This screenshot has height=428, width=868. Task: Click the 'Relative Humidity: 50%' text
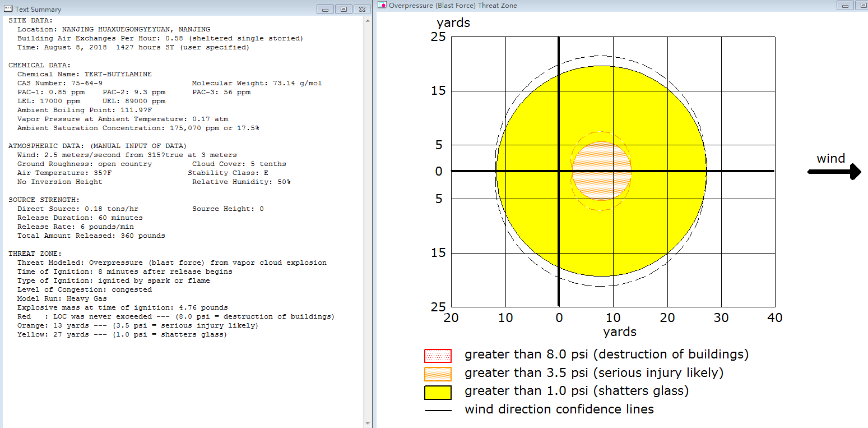pos(242,182)
